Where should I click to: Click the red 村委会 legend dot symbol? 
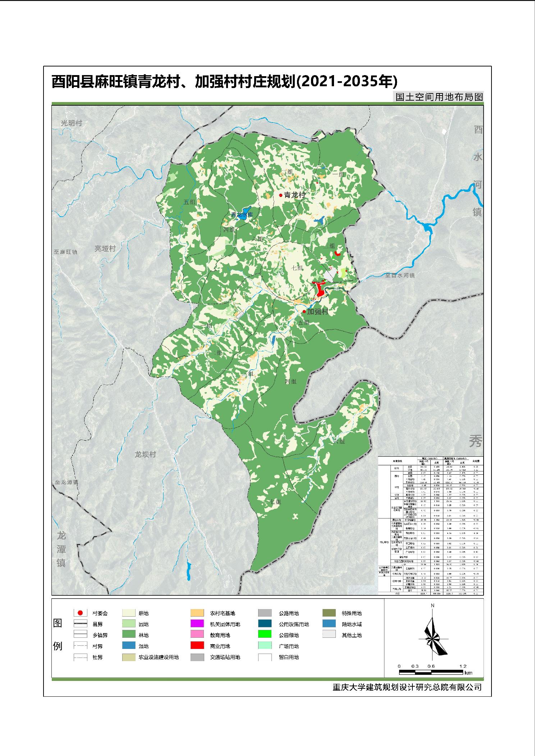[81, 613]
